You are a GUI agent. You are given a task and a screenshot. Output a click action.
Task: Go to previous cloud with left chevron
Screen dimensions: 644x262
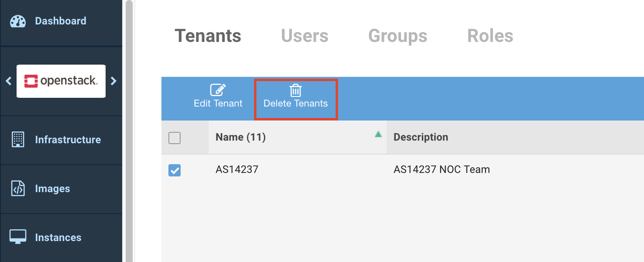(8, 81)
